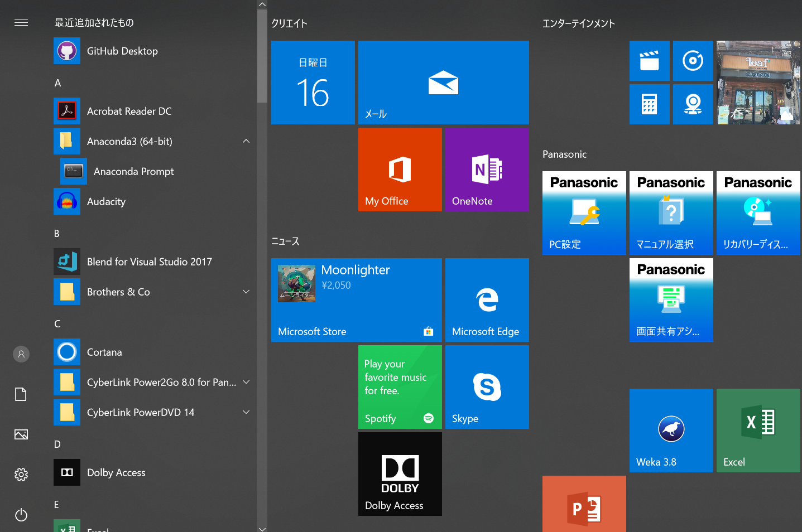Open the Camera webcam tile
The width and height of the screenshot is (802, 532).
pos(693,104)
